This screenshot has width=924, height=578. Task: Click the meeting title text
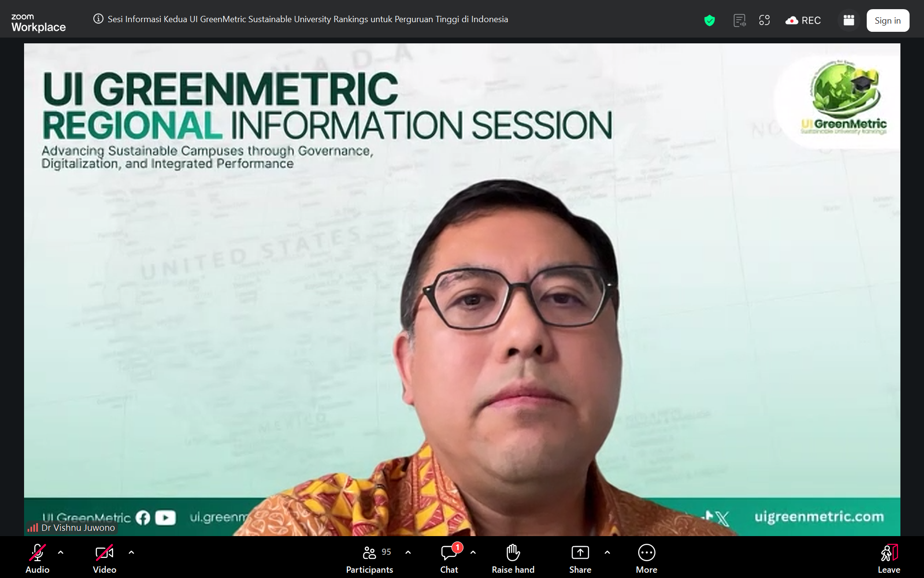(x=308, y=19)
